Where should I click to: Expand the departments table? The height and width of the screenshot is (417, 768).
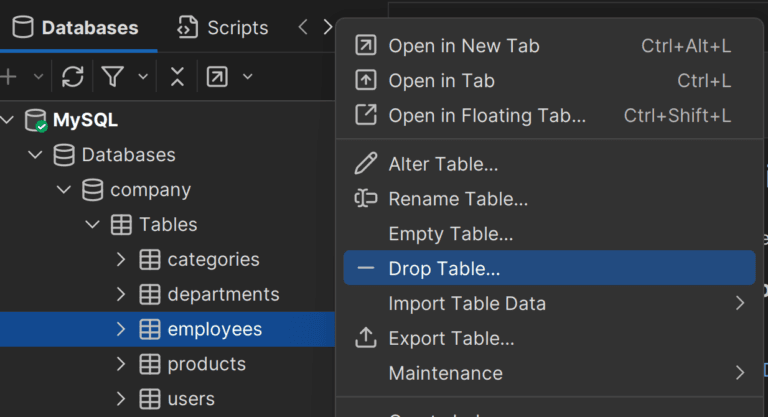121,294
